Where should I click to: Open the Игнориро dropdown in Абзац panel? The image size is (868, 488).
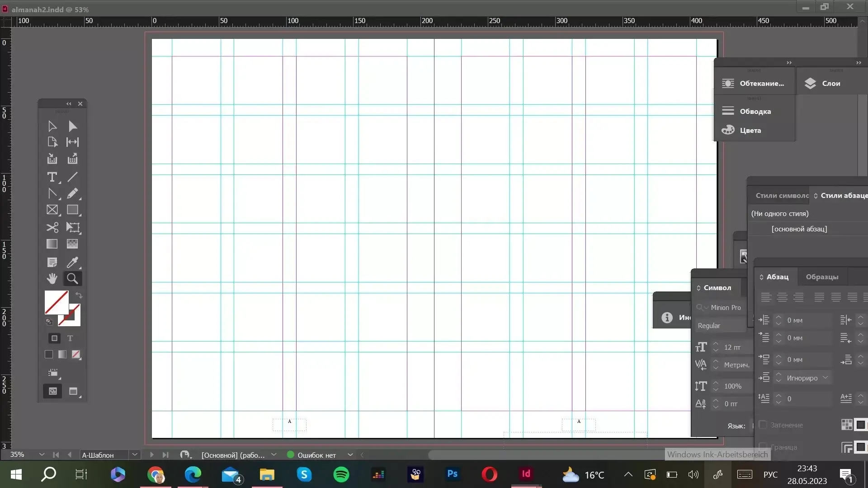pos(825,378)
